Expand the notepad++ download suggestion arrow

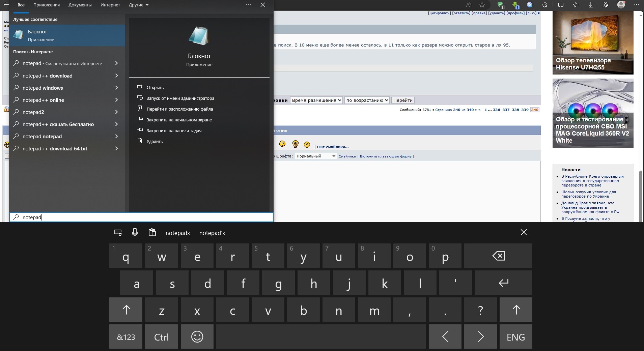[116, 76]
